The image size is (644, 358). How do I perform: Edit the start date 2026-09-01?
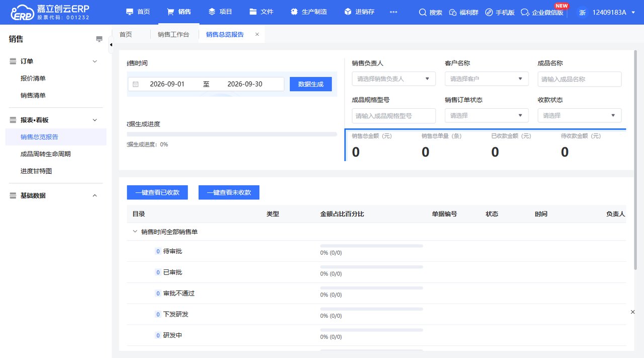167,84
